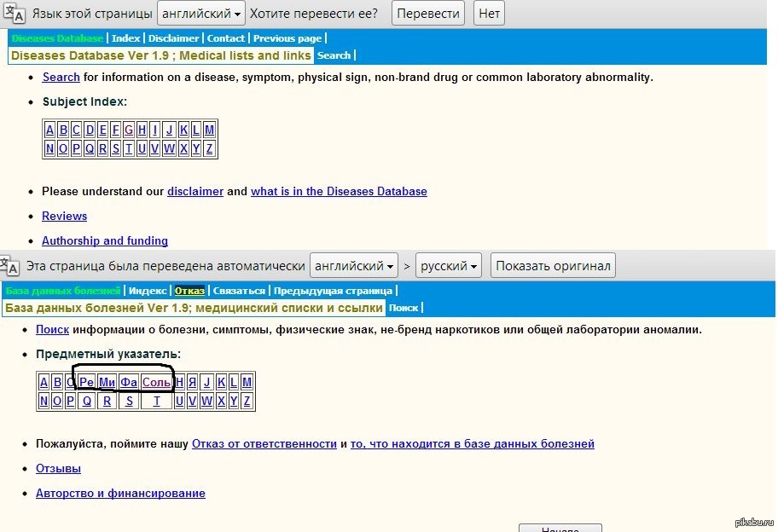Open the 'английский' language dropdown in top bar
This screenshot has height=532, width=778.
[x=201, y=14]
